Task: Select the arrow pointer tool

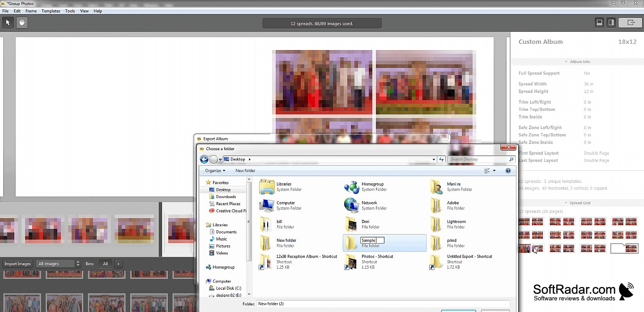Action: click(8, 22)
